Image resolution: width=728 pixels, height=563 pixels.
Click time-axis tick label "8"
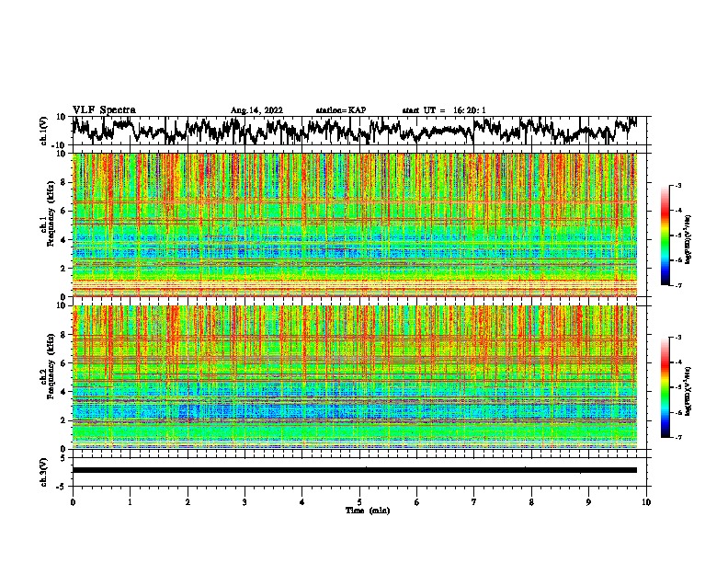(531, 502)
